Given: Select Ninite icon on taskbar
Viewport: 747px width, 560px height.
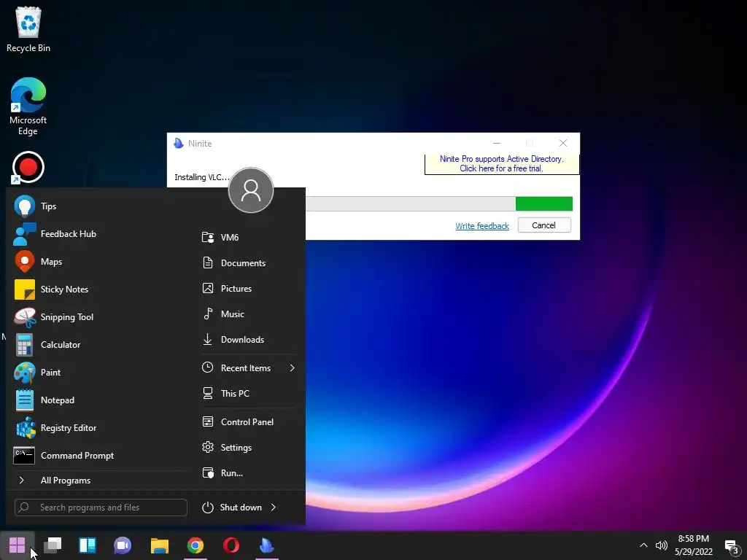Looking at the screenshot, I should pyautogui.click(x=267, y=545).
